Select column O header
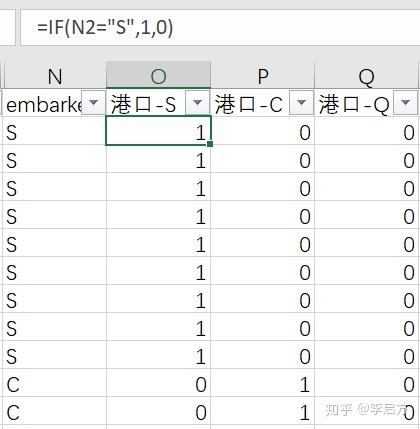This screenshot has width=420, height=429. coord(158,76)
